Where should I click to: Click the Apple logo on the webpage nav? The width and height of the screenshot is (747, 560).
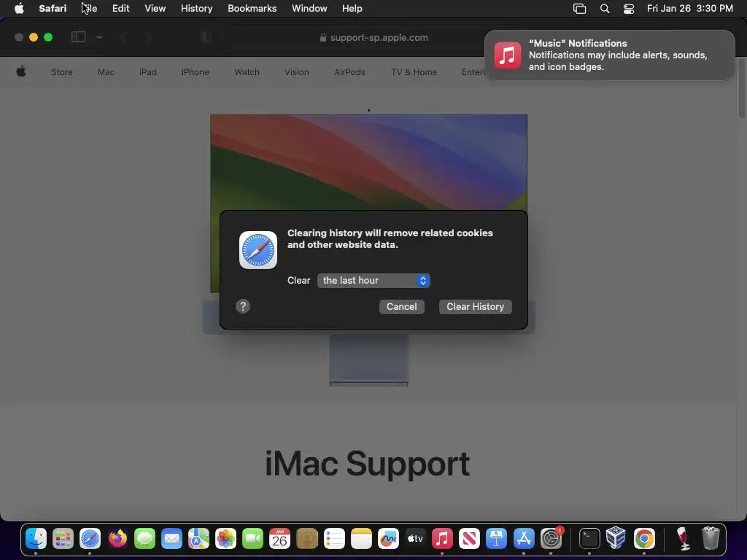(x=21, y=72)
